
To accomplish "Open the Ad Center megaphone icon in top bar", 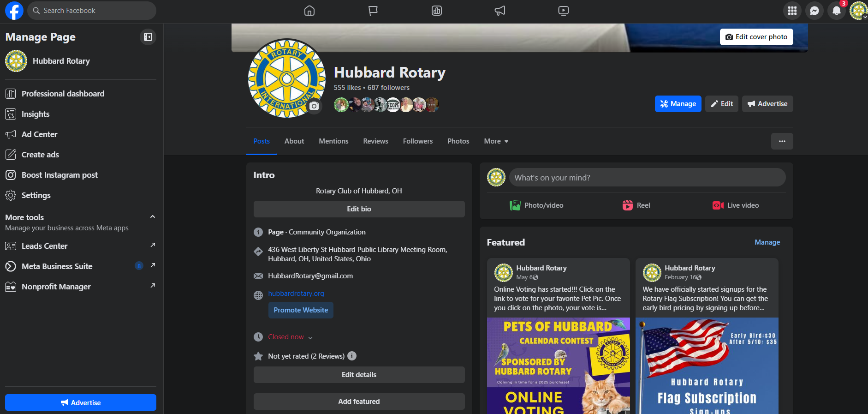I will tap(500, 11).
